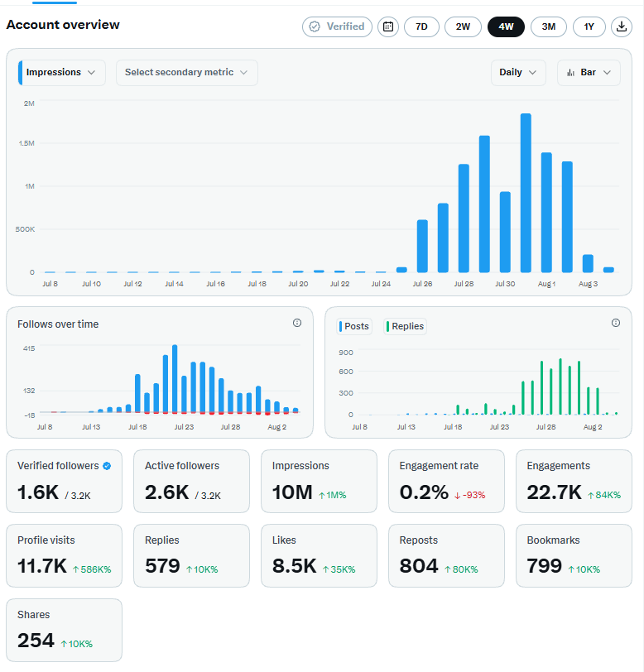Open the Daily granularity dropdown

point(518,73)
